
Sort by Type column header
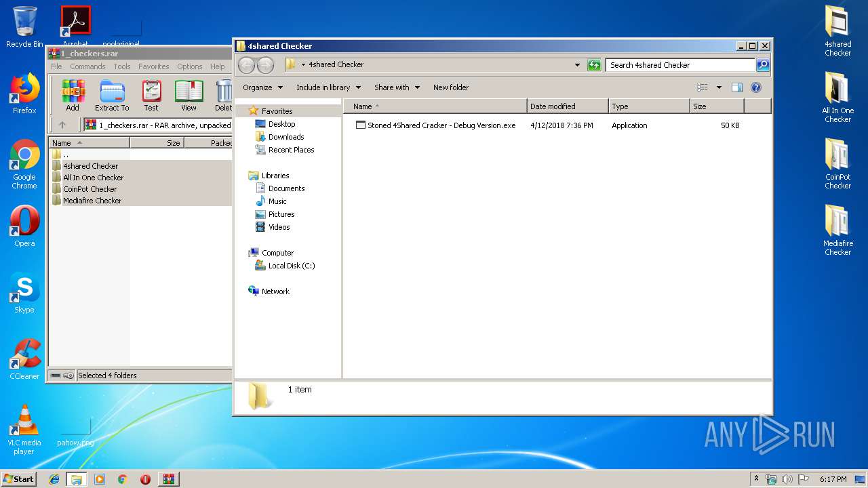(649, 106)
